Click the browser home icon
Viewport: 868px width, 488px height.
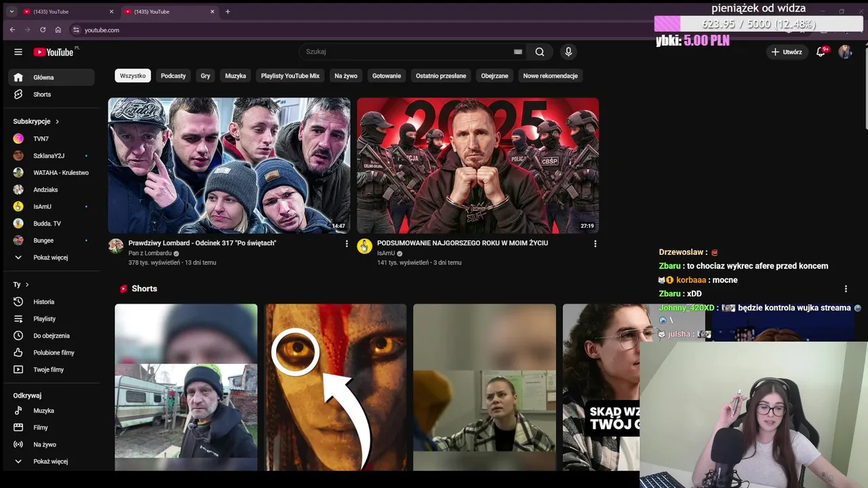tap(58, 30)
